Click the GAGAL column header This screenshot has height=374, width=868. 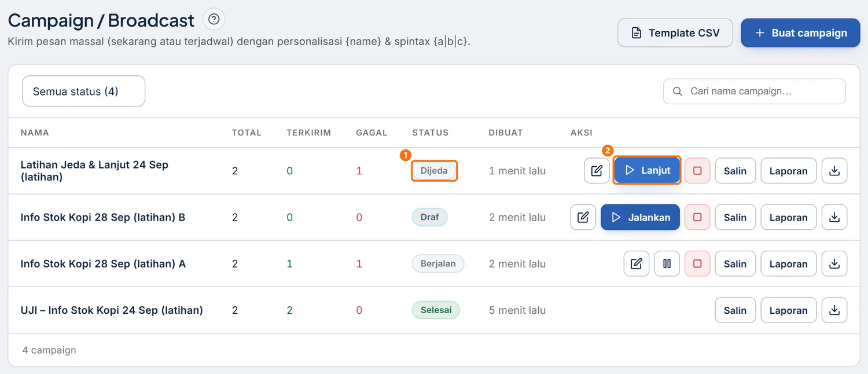point(372,133)
